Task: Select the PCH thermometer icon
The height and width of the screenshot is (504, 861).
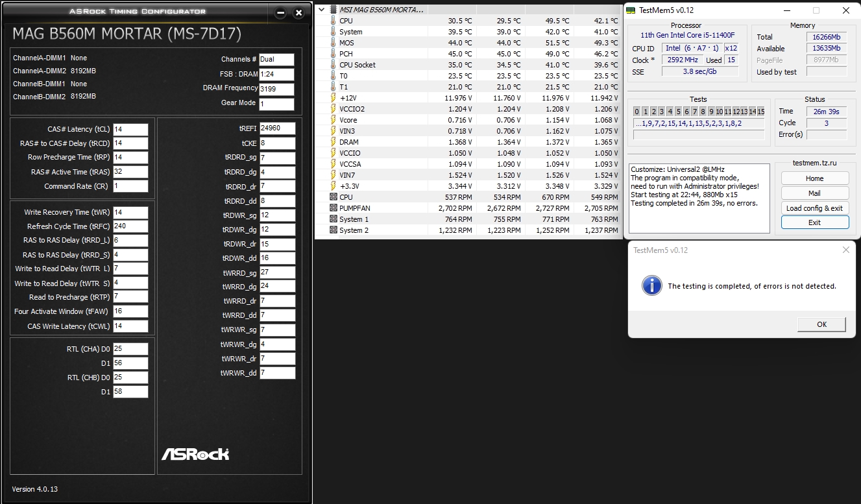Action: pyautogui.click(x=333, y=54)
